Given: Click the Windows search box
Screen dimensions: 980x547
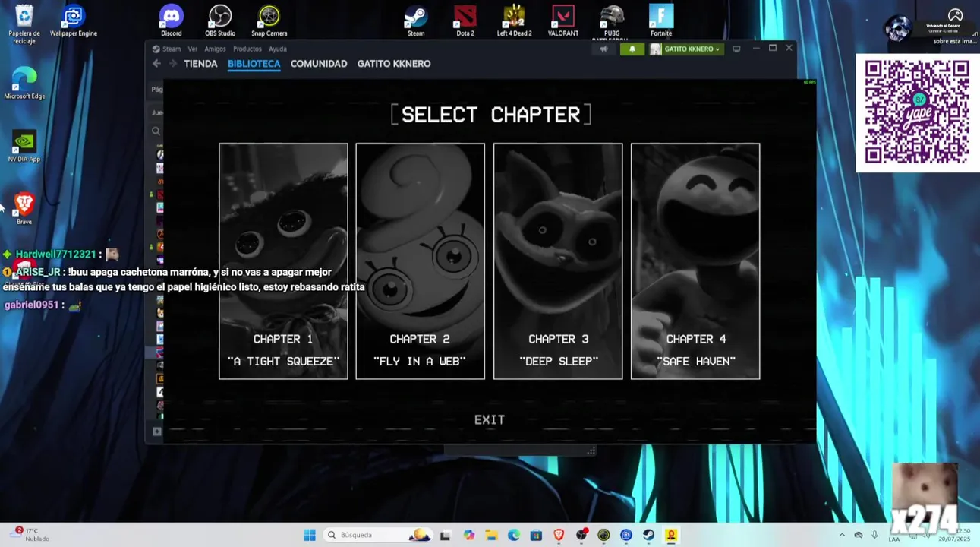Looking at the screenshot, I should coord(378,535).
